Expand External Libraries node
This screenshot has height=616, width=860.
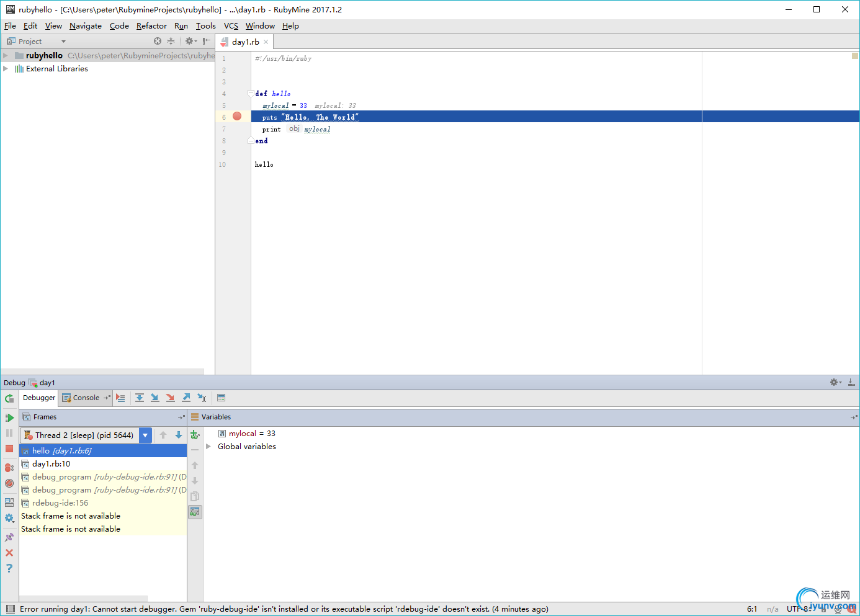tap(6, 69)
